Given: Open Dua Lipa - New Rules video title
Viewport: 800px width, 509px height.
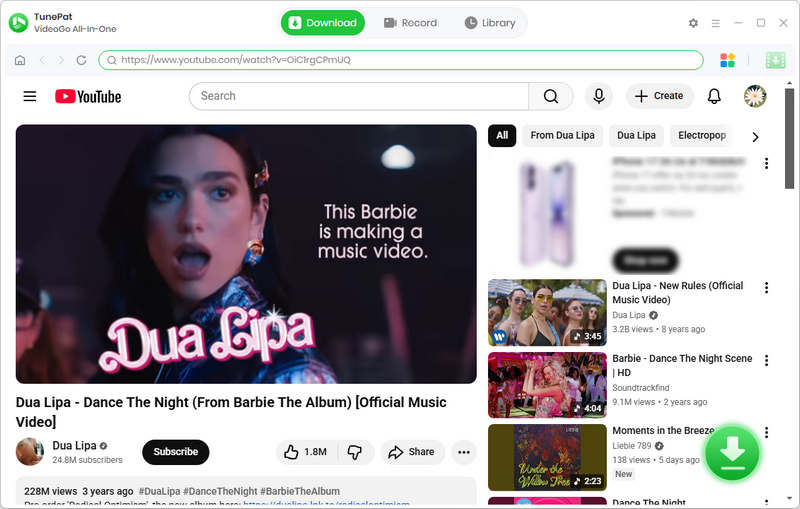Looking at the screenshot, I should point(678,293).
